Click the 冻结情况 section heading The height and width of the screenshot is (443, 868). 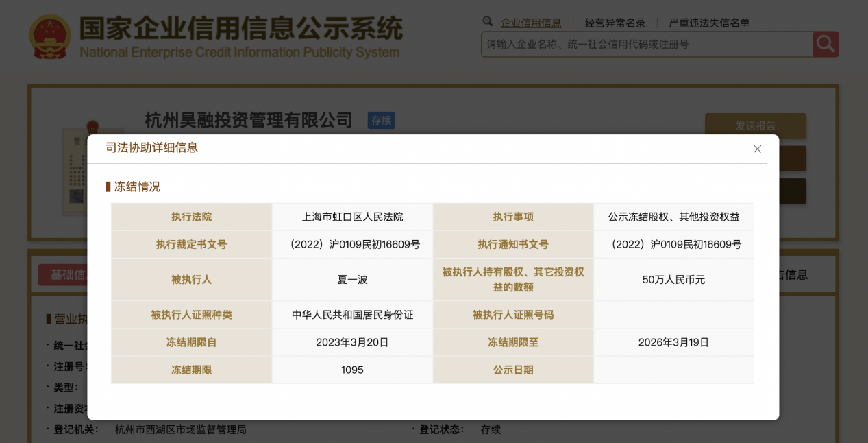tap(136, 187)
